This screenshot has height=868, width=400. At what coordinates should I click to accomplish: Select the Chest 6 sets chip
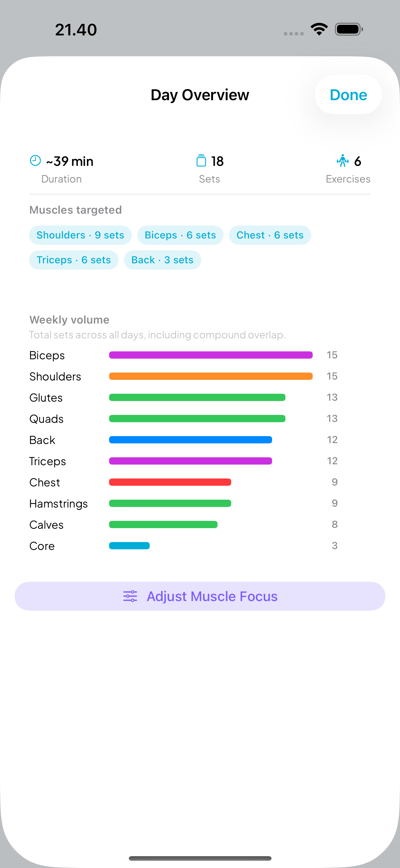pyautogui.click(x=270, y=235)
